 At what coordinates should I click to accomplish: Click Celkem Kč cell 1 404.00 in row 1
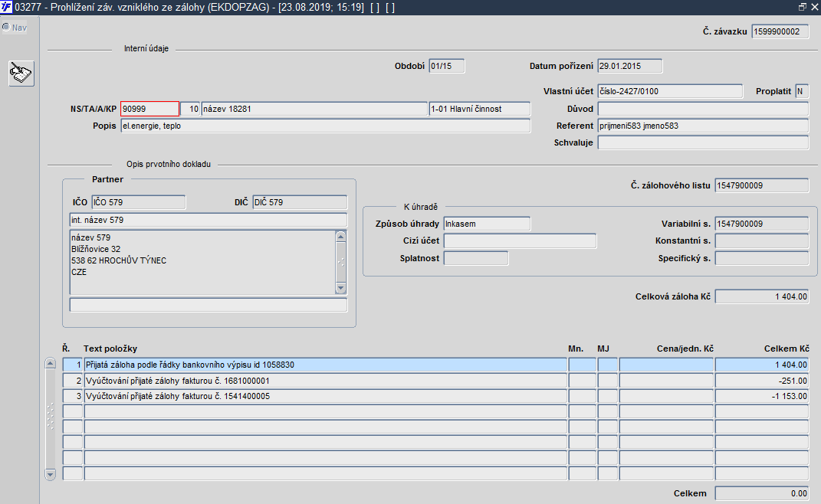point(762,365)
